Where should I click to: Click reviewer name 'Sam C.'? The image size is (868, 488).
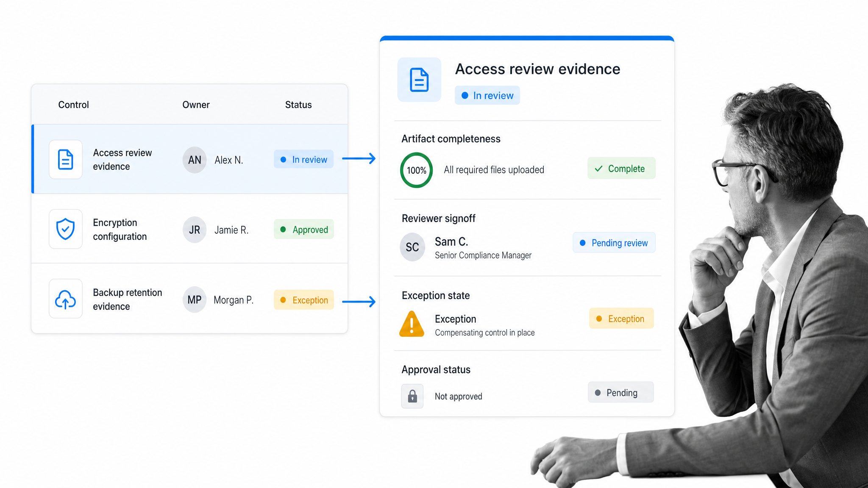coord(451,242)
